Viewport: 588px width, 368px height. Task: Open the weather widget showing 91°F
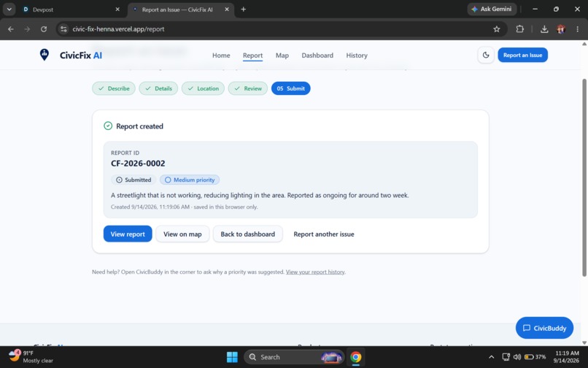pyautogui.click(x=31, y=357)
